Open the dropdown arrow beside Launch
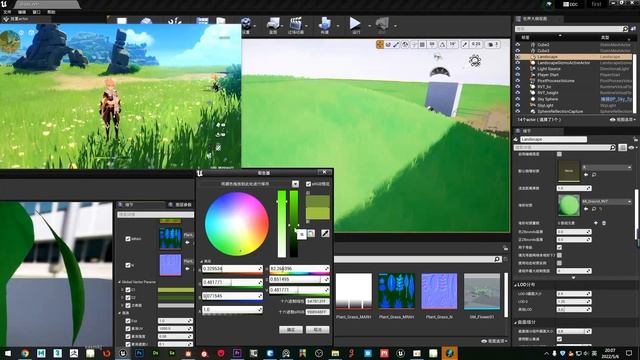 395,26
